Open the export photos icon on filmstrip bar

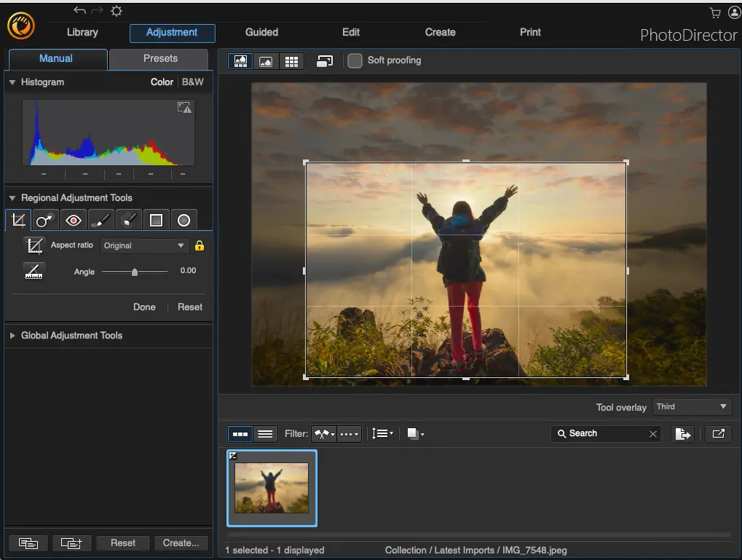pyautogui.click(x=683, y=433)
